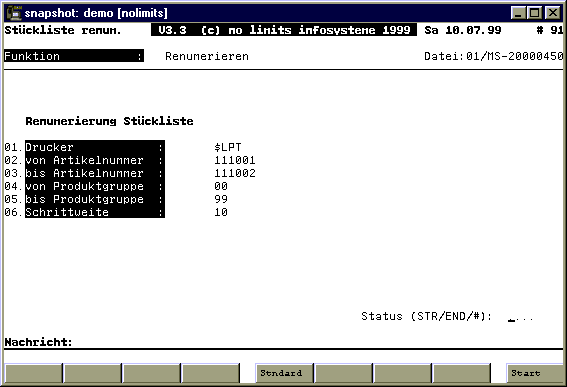567x387 pixels.
Task: Select von Produktgruppe value 00
Action: [221, 186]
